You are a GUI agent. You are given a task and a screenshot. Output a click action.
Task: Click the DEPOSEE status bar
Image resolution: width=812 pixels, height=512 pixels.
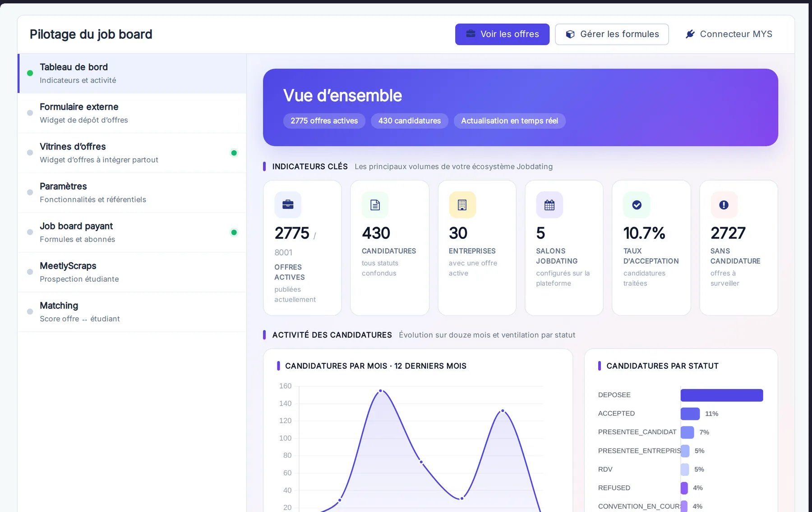tap(722, 395)
